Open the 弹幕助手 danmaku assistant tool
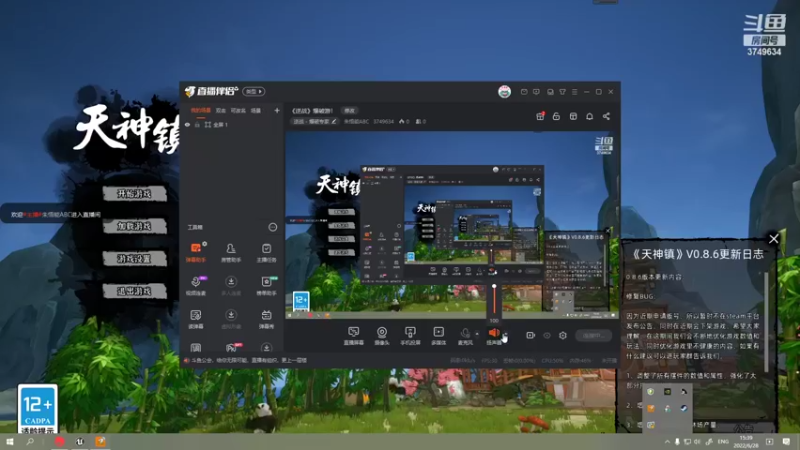Viewport: 800px width, 450px height. (x=195, y=252)
